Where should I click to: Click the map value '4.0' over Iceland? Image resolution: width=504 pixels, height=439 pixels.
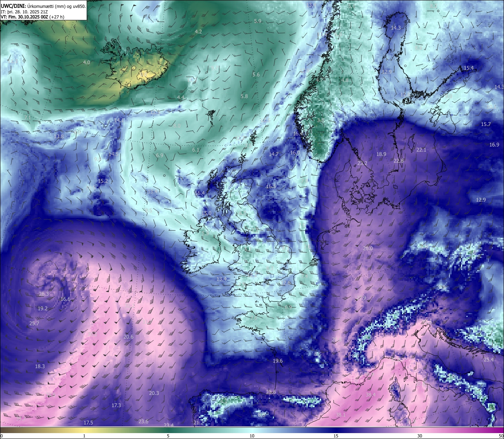coord(87,62)
